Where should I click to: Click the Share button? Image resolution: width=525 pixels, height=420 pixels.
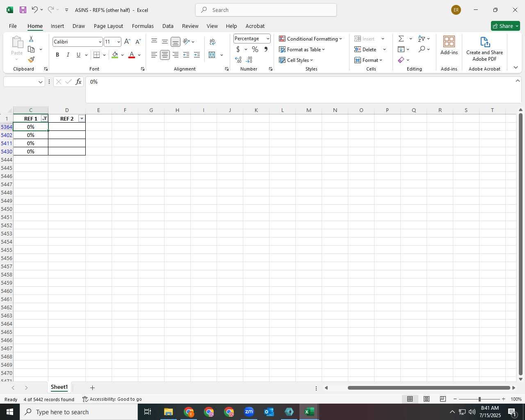pos(505,26)
